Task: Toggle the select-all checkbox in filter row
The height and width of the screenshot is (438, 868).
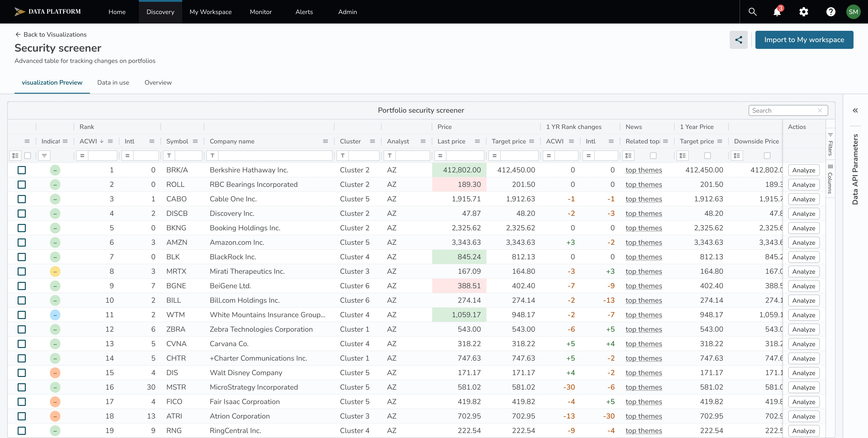Action: point(28,155)
